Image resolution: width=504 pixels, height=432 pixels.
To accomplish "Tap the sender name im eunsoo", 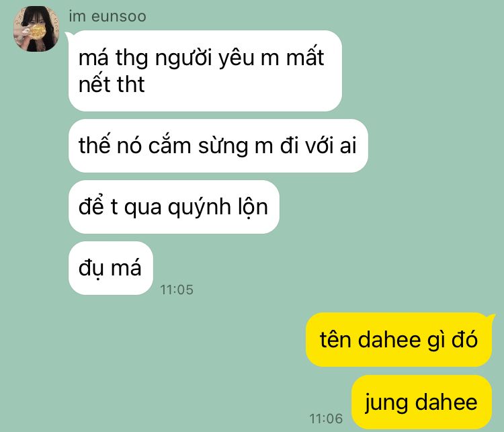I will point(108,16).
